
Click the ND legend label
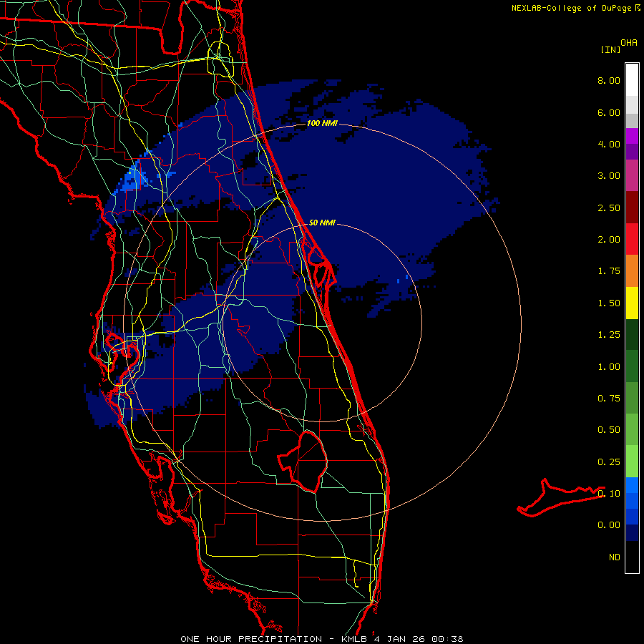(615, 557)
